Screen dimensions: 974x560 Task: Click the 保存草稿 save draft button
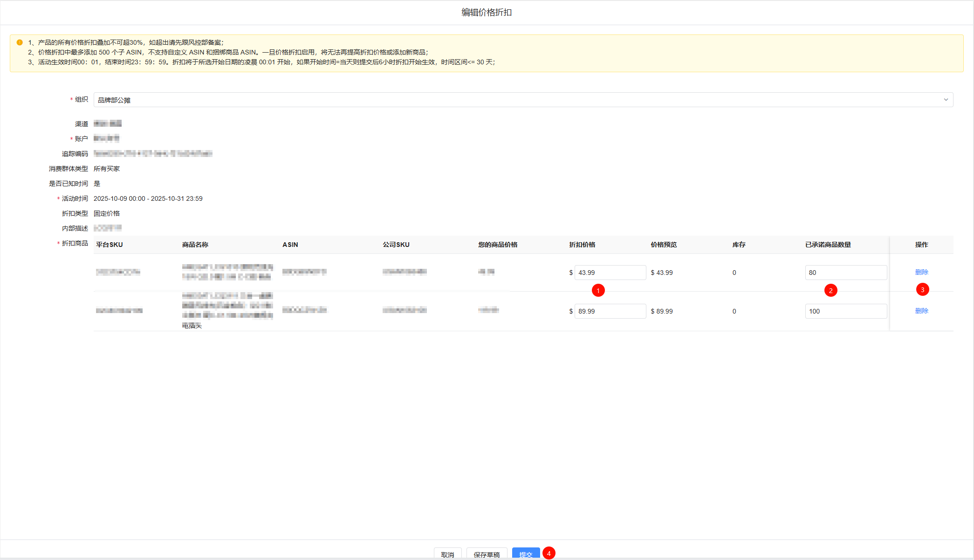[487, 554]
